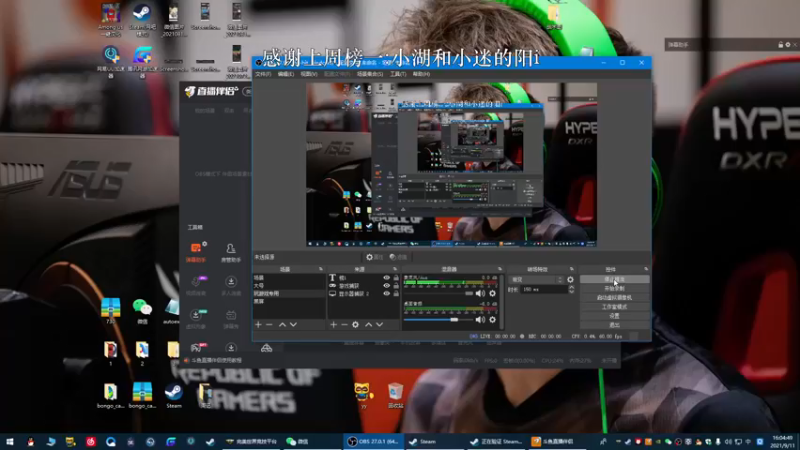Click the gear icon on the 弹幕助手 overlay bar
This screenshot has width=800, height=450.
[x=788, y=45]
